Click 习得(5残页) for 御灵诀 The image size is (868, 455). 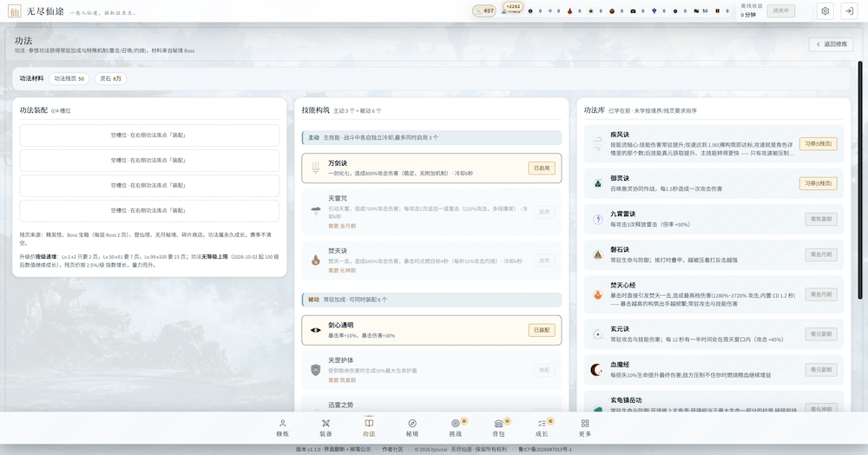click(x=819, y=183)
